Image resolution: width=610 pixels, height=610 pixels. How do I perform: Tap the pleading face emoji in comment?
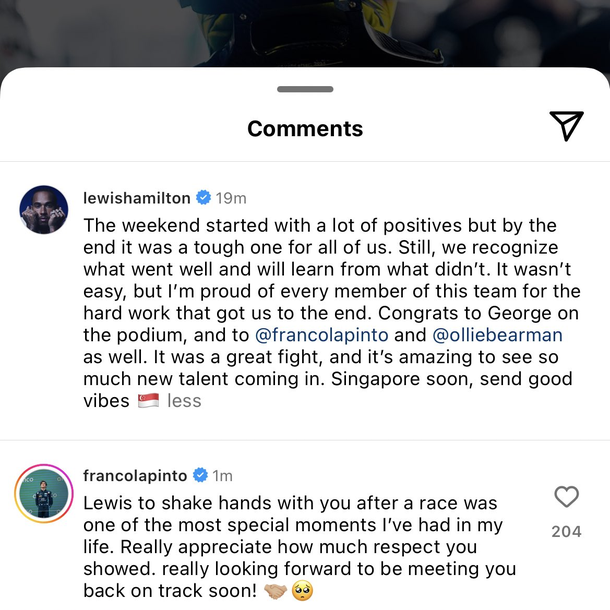(x=303, y=591)
